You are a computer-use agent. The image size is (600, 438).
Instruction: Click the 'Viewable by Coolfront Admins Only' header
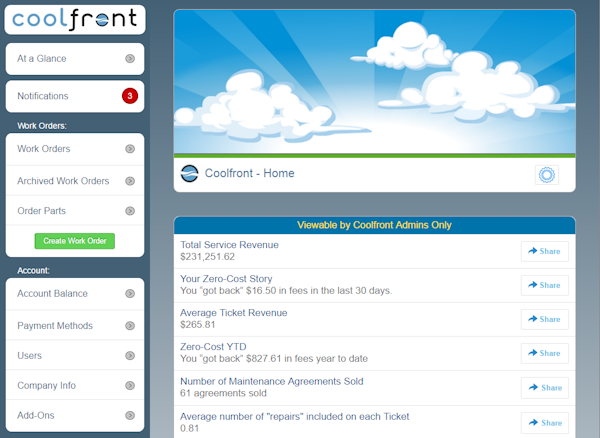click(x=375, y=225)
